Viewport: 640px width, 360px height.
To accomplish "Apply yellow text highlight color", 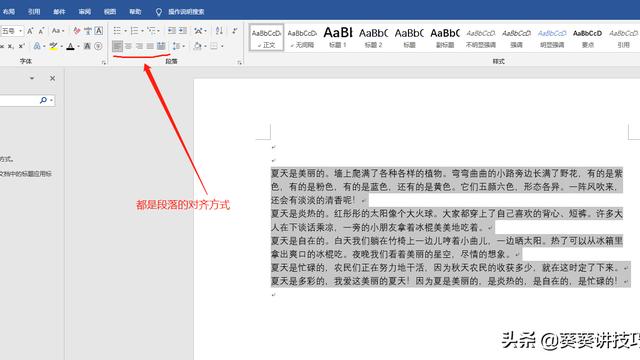I will [53, 46].
